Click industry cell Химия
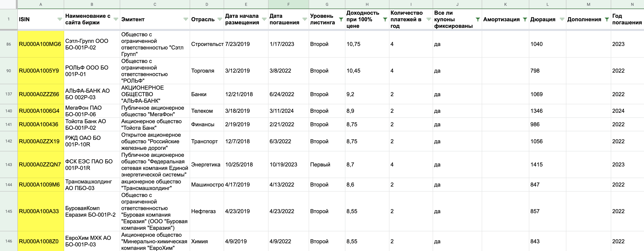The image size is (644, 251). (x=207, y=241)
